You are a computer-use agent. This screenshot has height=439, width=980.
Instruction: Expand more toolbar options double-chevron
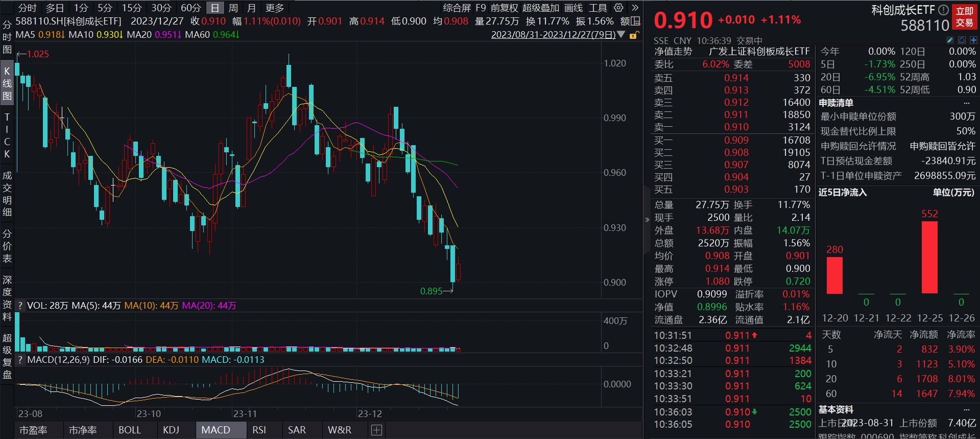(635, 8)
